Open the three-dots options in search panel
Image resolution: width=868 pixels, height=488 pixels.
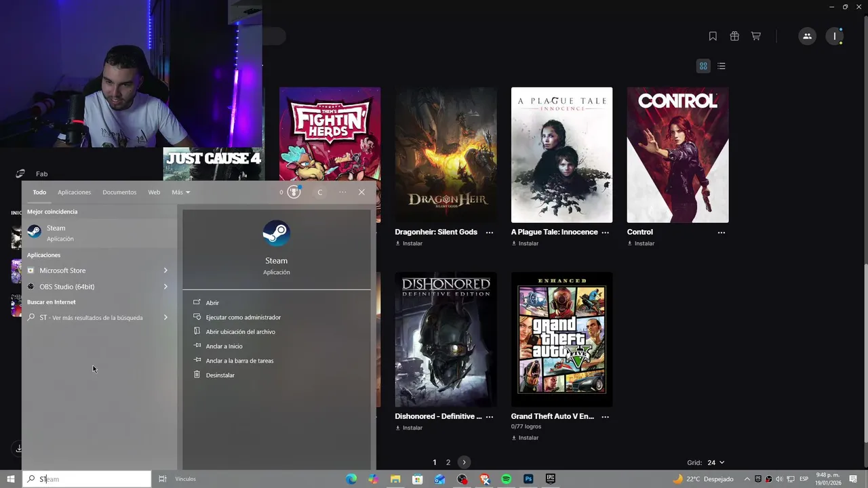click(x=342, y=192)
